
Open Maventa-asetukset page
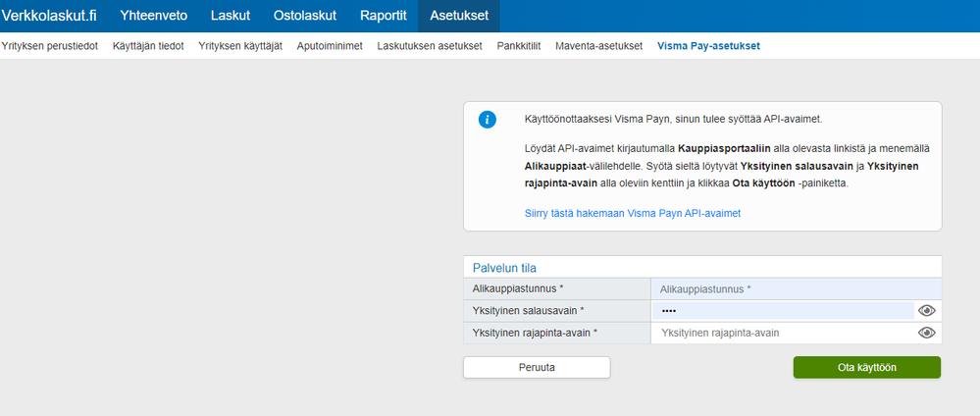click(x=598, y=46)
